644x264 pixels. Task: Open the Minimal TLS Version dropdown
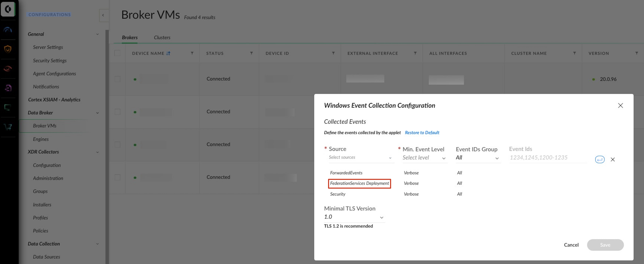coord(354,217)
